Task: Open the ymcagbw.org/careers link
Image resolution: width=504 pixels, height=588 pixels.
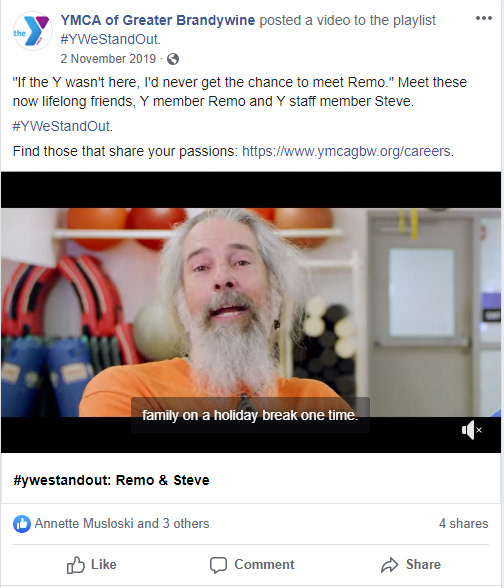Action: pos(346,151)
